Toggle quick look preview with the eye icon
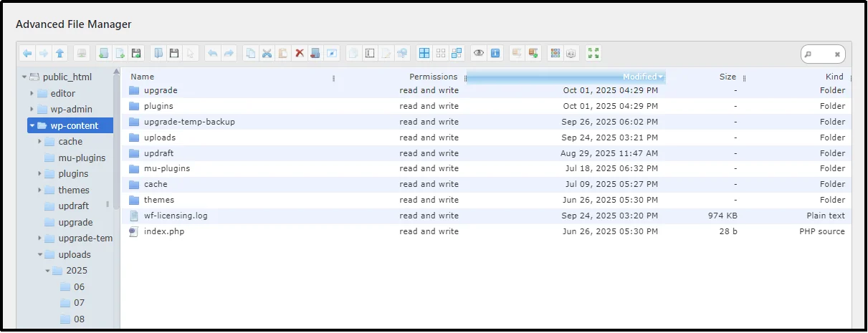 click(x=479, y=53)
